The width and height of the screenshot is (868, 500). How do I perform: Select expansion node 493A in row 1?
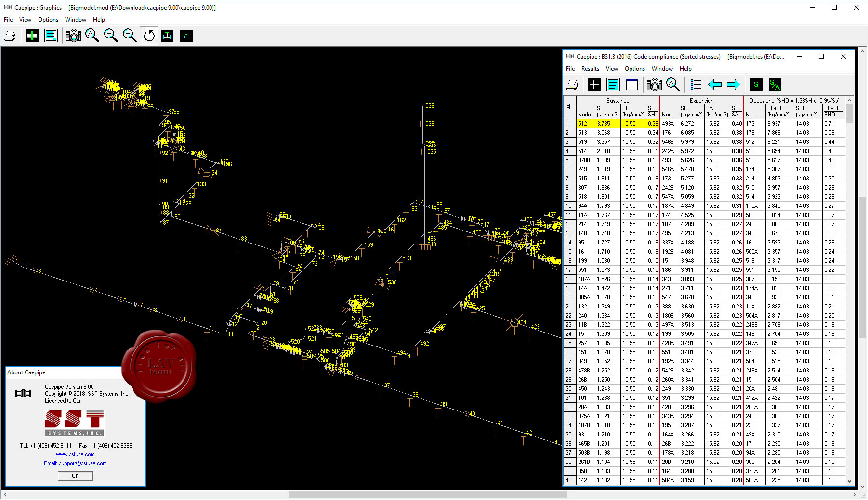coord(670,124)
